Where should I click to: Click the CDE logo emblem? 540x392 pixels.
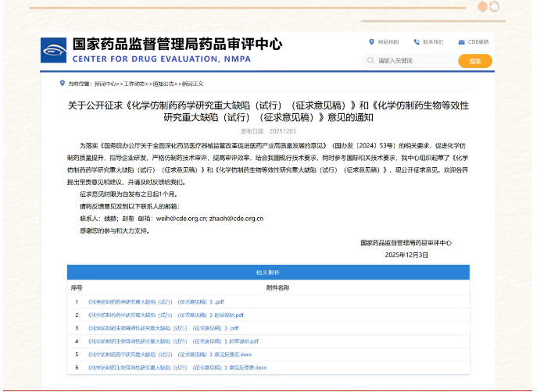(54, 51)
